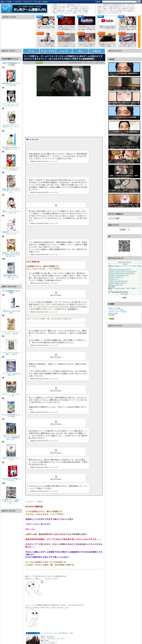Open 【動画】シングルマザー popular article thumbnail
The height and width of the screenshot is (644, 142).
click(x=124, y=172)
